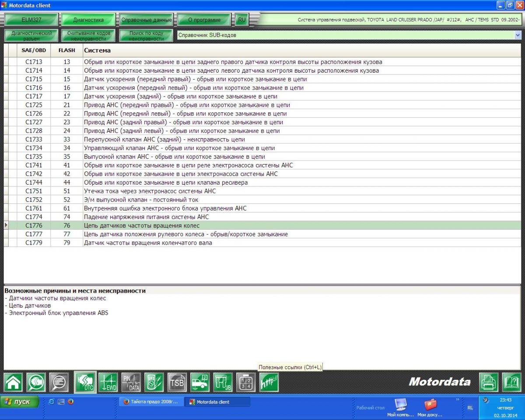Image resolution: width=525 pixels, height=420 pixels.
Task: Click Диагностический разъем button
Action: (31, 36)
